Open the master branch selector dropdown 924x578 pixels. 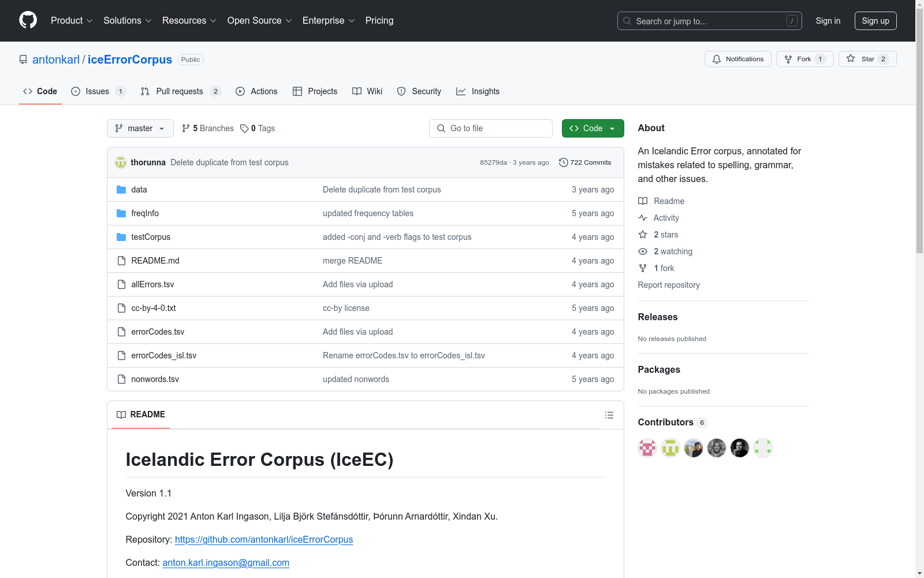click(x=140, y=128)
